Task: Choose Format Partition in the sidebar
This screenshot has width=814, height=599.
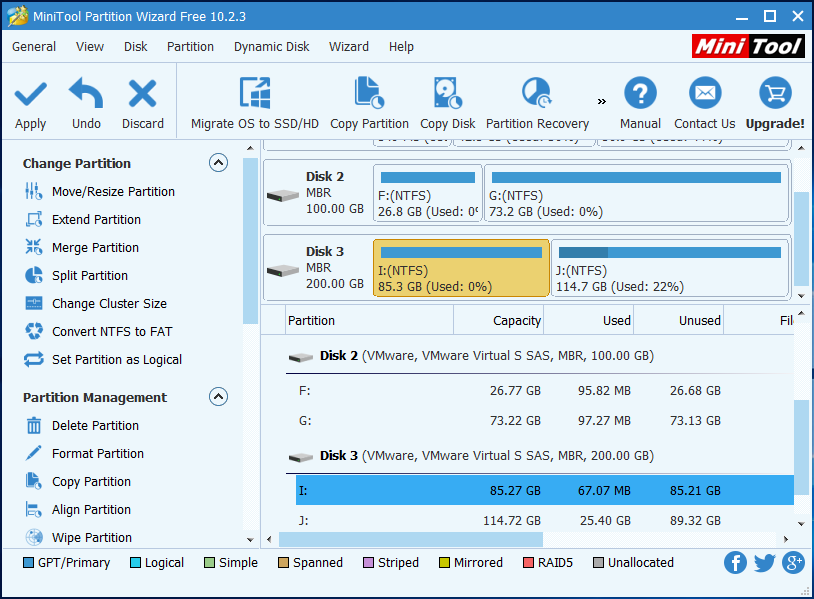Action: pyautogui.click(x=85, y=454)
